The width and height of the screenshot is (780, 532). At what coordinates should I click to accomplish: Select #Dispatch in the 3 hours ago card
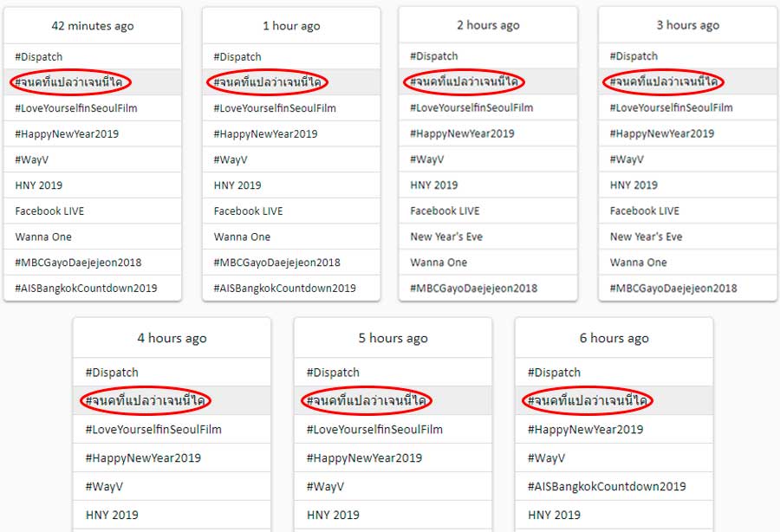[x=634, y=56]
